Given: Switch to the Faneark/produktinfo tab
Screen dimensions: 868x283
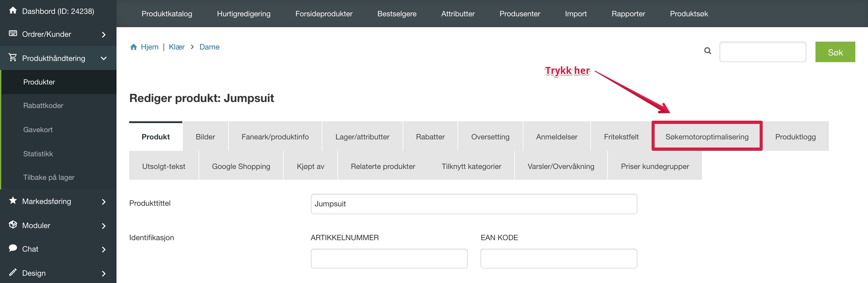Looking at the screenshot, I should (x=275, y=136).
